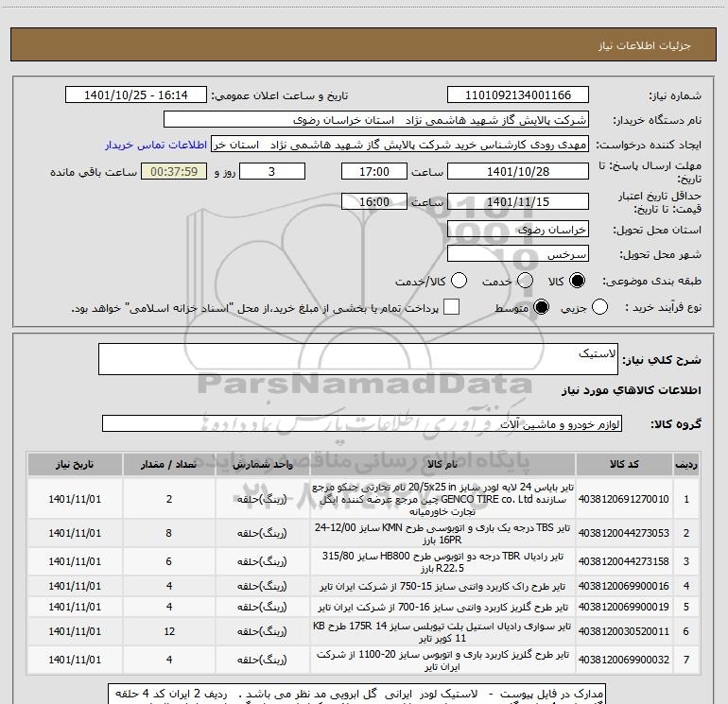Choose متوسط purchase process type
This screenshot has width=728, height=704.
[x=541, y=307]
